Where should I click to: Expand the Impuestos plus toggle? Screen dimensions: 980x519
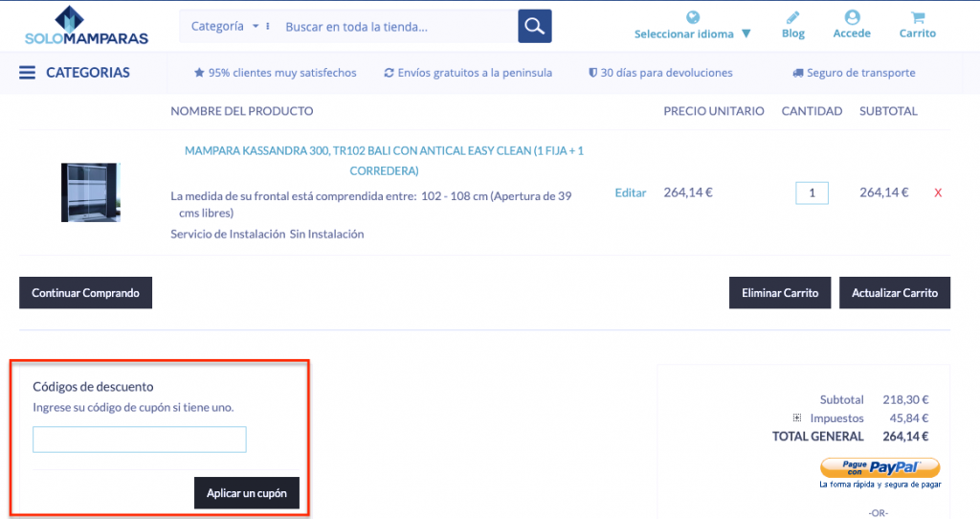(796, 418)
